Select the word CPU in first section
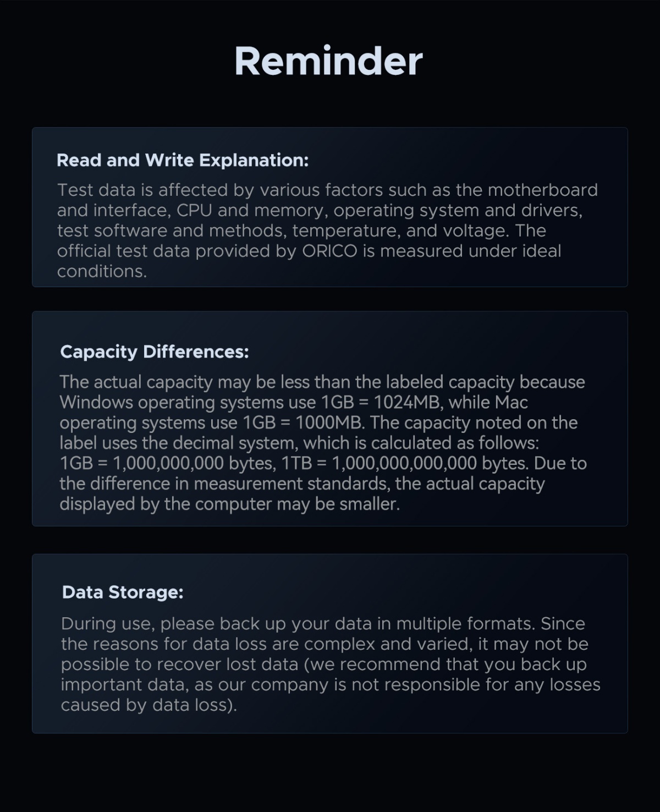The width and height of the screenshot is (660, 812). point(194,210)
